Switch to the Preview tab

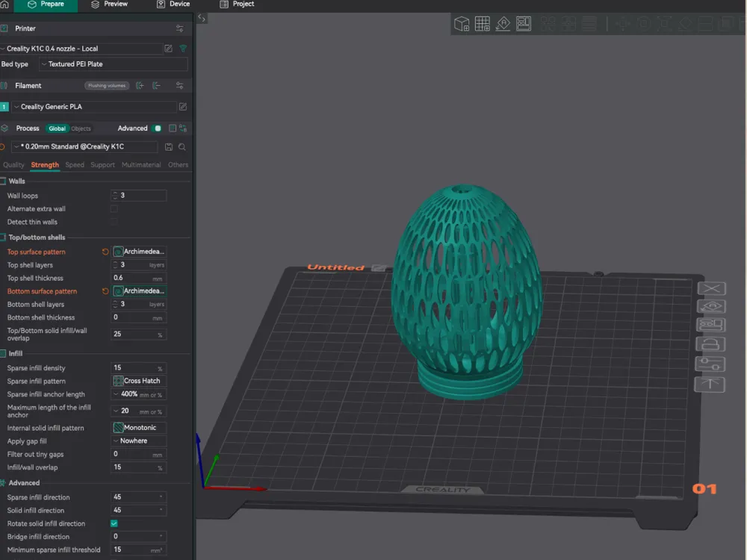tap(109, 4)
